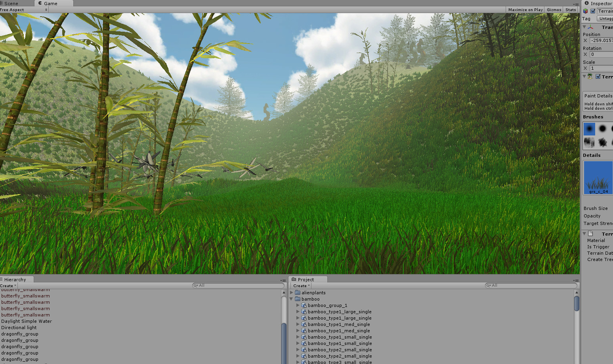Open the Create menu in the Hierarchy

click(7, 285)
